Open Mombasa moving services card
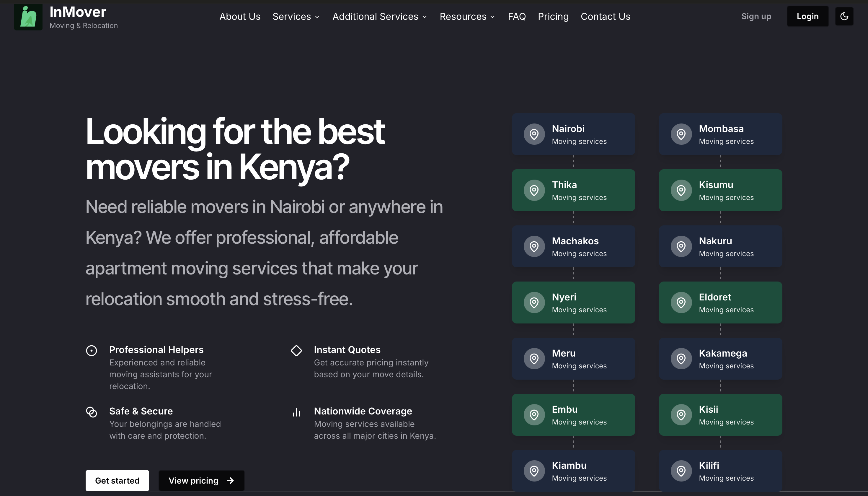The width and height of the screenshot is (868, 496). point(720,134)
